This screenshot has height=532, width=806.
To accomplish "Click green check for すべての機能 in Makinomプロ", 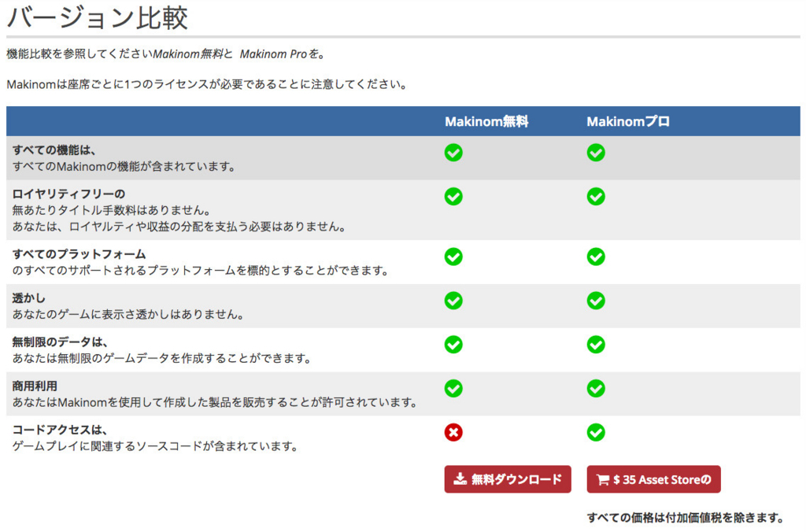I will (x=596, y=153).
